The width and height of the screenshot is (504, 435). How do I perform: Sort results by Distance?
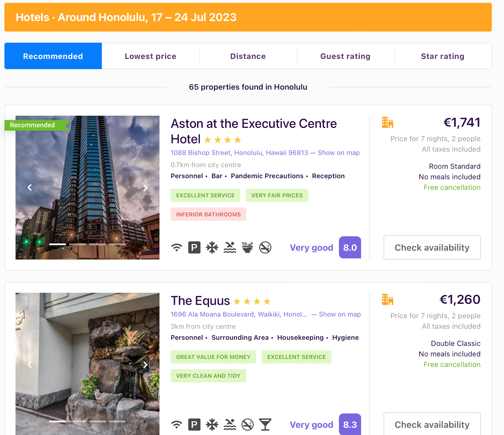[x=248, y=56]
